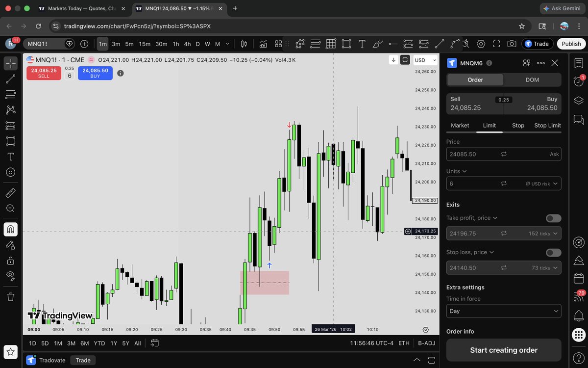588x368 pixels.
Task: Select the rectangle shape tool in left sidebar
Action: point(10,141)
